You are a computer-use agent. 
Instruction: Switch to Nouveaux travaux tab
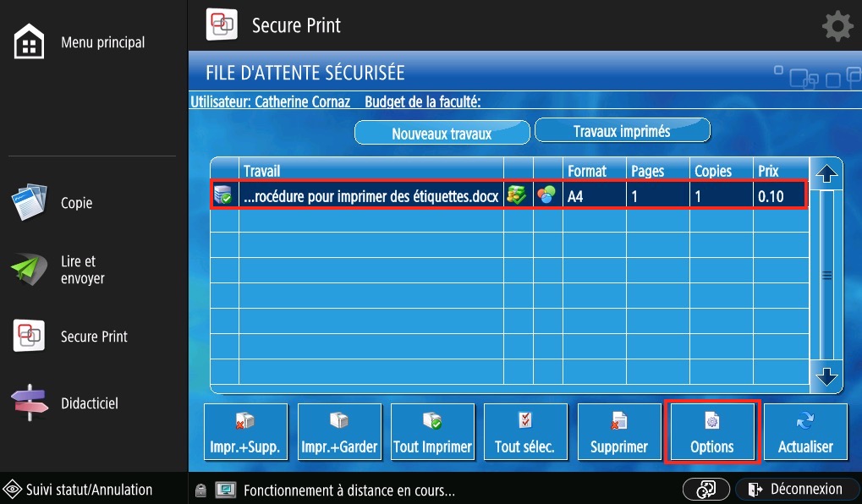tap(442, 133)
